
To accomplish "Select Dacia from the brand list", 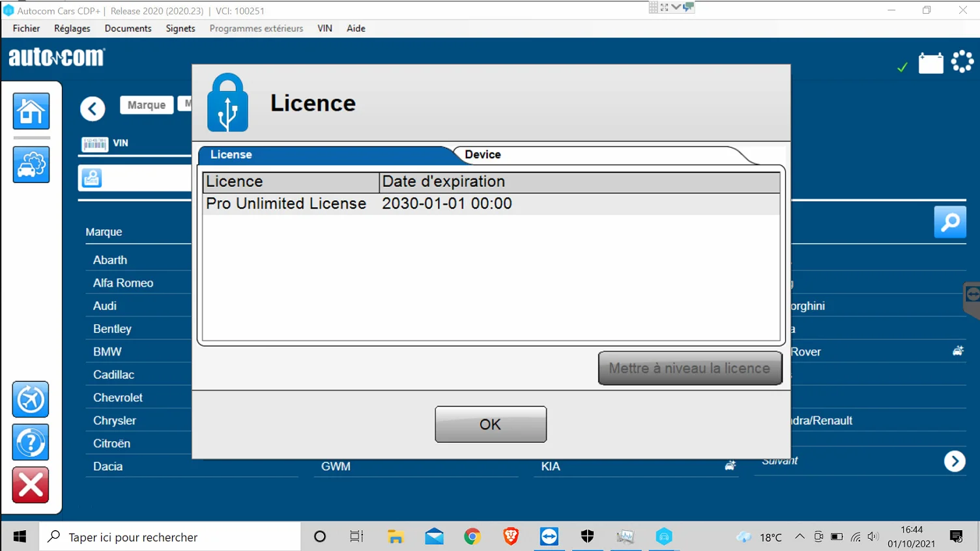I will tap(108, 466).
